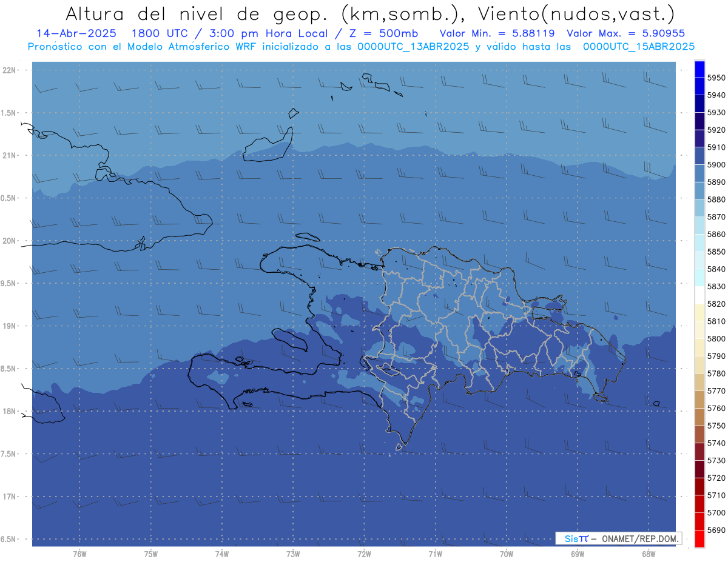Click the '22N' latitude label
This screenshot has height=562, width=728.
[x=10, y=70]
